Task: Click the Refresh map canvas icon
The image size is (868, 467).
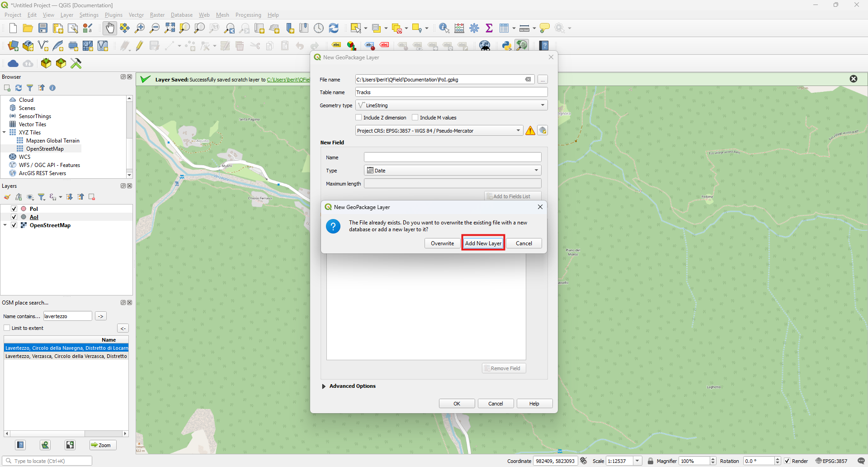Action: pos(334,28)
